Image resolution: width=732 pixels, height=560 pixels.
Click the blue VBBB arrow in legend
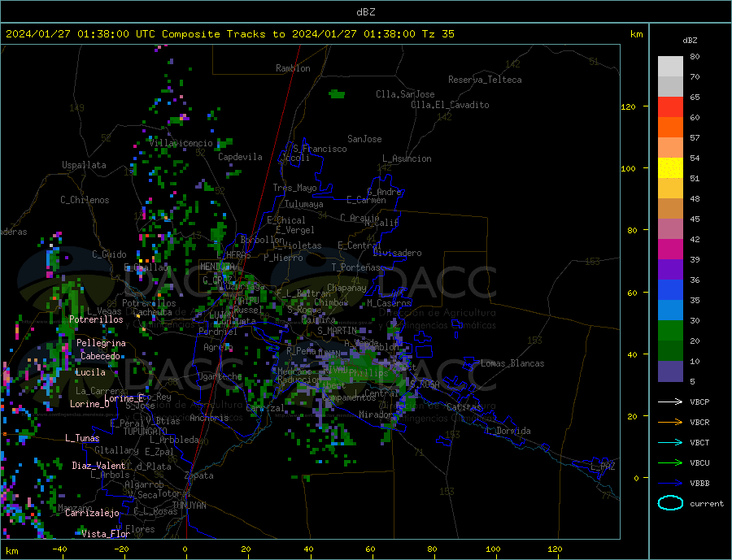tap(670, 484)
